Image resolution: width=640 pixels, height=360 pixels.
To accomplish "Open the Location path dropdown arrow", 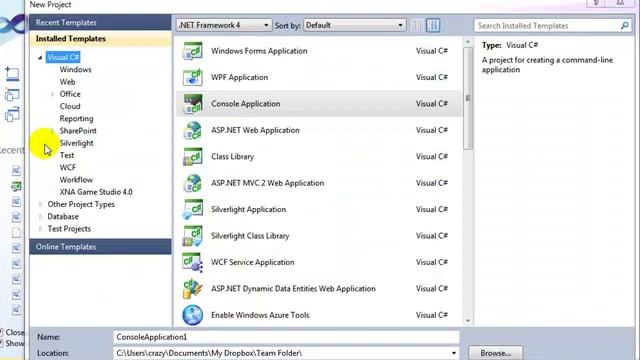I will (x=453, y=353).
